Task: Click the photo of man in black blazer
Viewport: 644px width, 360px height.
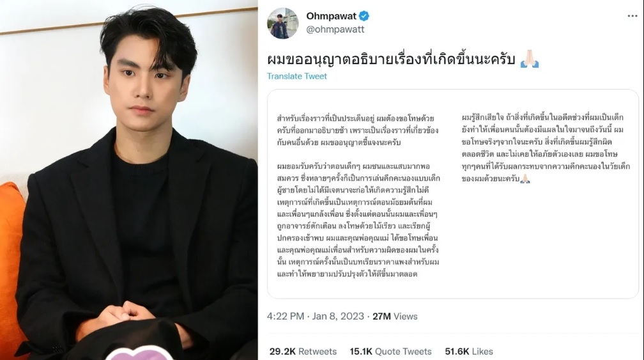Action: (x=129, y=180)
